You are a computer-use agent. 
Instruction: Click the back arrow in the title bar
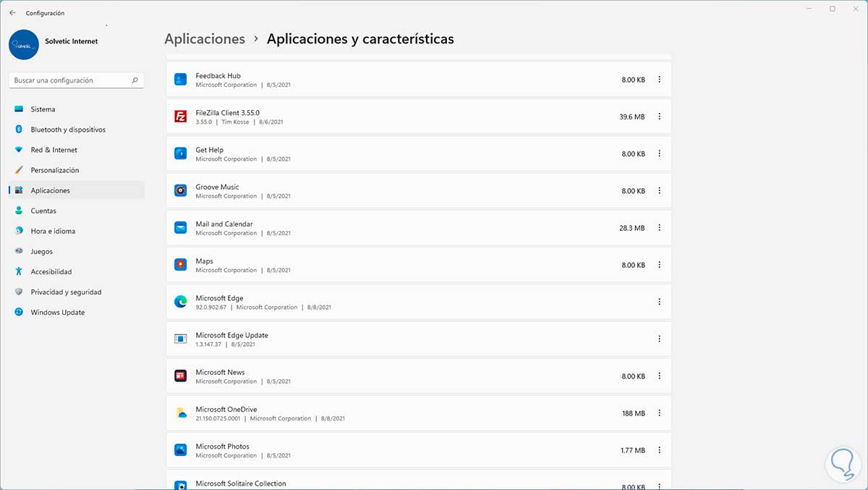[12, 13]
